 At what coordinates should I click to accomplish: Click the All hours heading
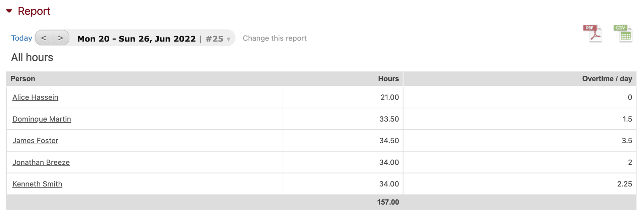click(32, 57)
